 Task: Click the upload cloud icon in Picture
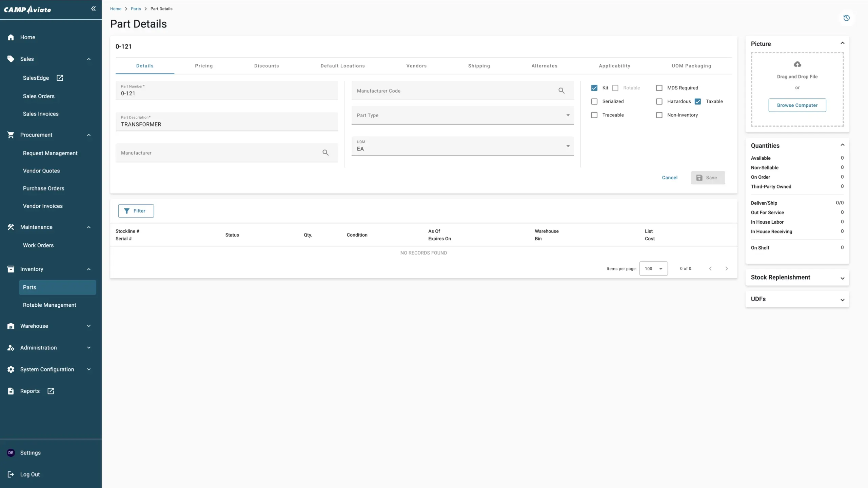797,64
